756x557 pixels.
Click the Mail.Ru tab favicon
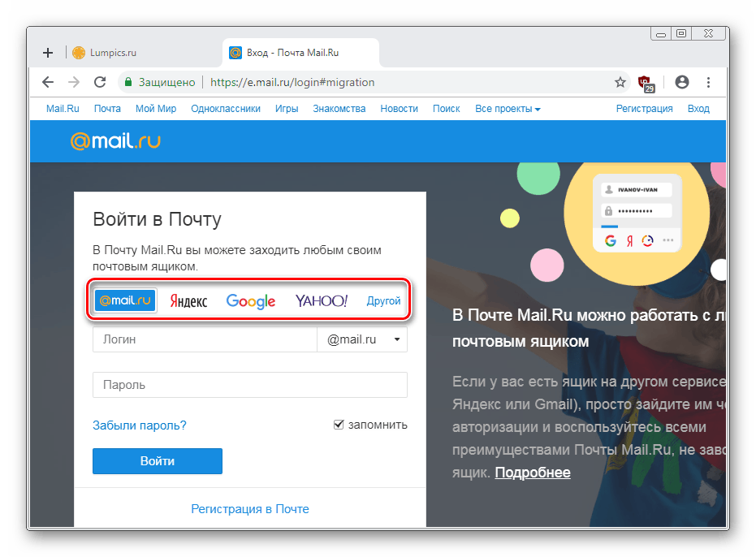coord(235,53)
